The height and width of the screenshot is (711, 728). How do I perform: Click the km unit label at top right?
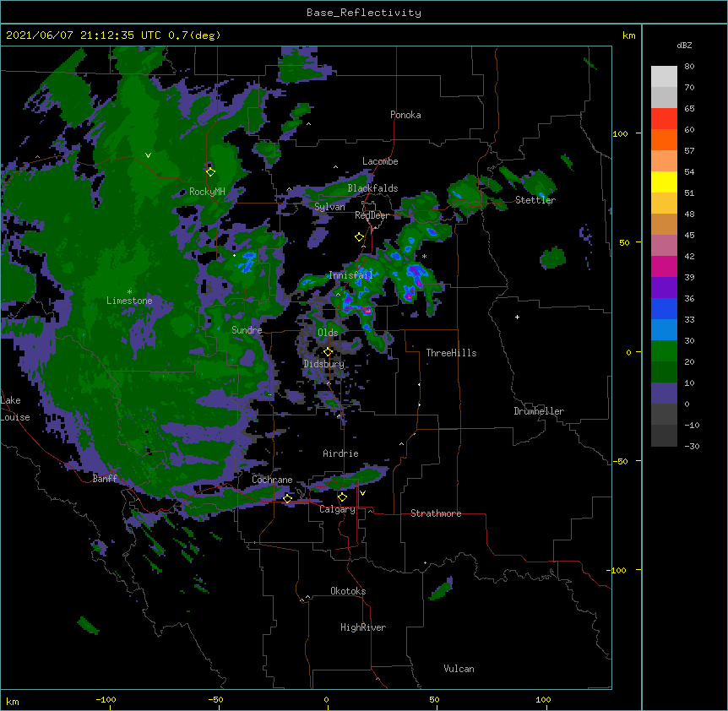pos(629,35)
